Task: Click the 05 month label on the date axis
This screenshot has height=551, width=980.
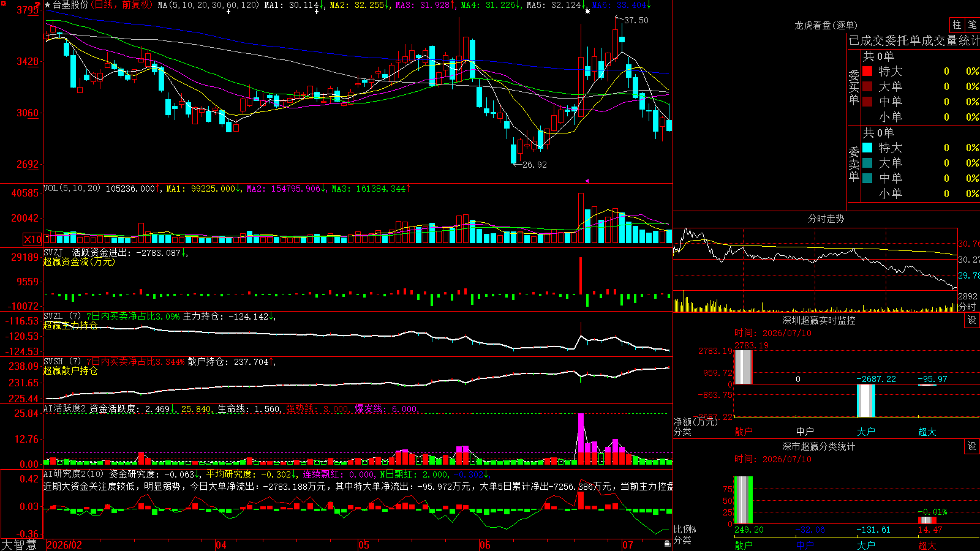Action: point(364,545)
